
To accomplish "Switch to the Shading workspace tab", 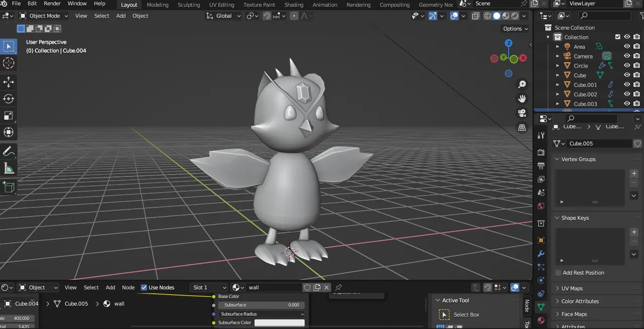I will pos(294,5).
